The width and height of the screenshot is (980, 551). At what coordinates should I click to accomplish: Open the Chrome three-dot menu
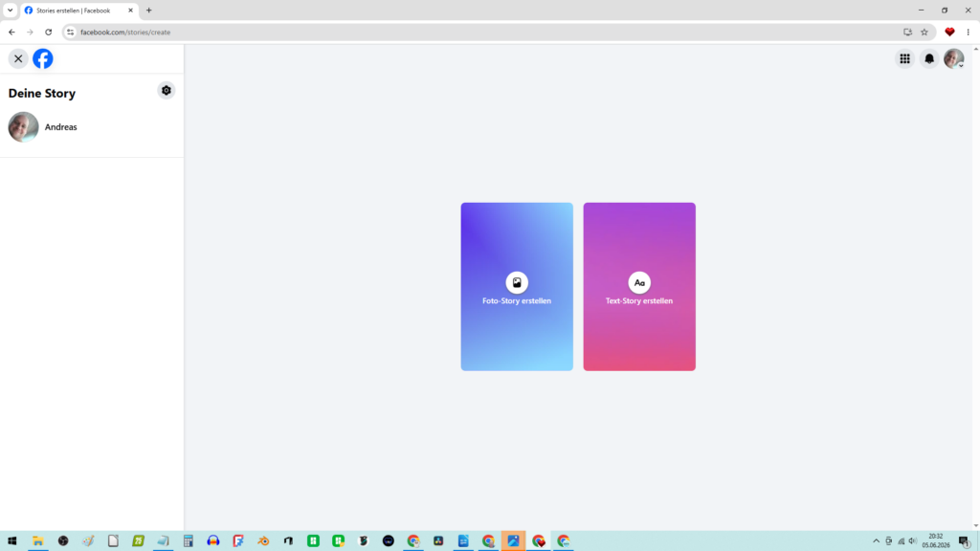pos(969,32)
